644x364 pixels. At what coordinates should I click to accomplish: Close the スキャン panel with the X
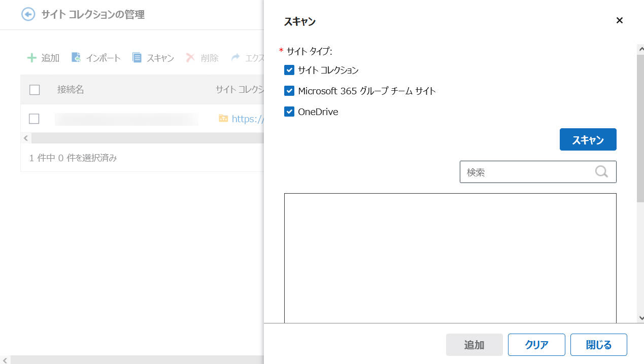[619, 20]
